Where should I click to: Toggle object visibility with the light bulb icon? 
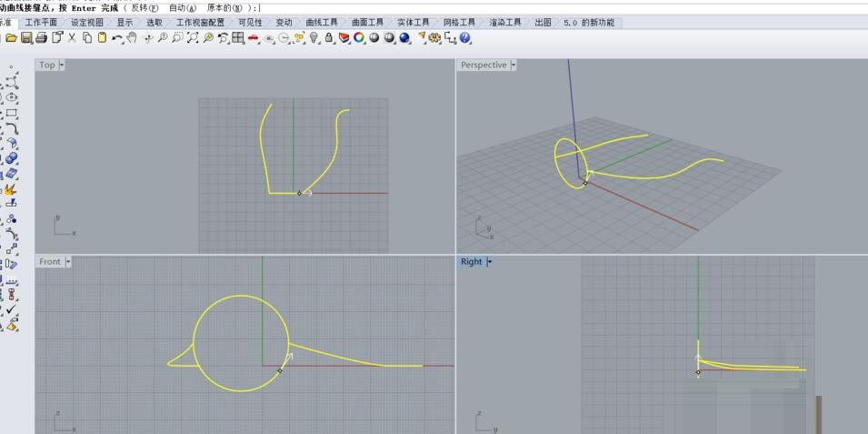tap(314, 38)
